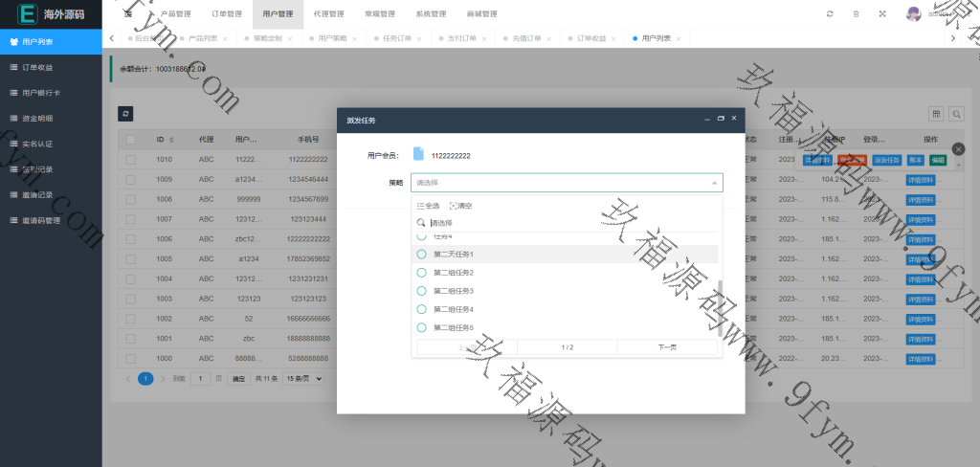The height and width of the screenshot is (467, 980).
Task: Click 清空 clear selection in dropdown
Action: [460, 206]
